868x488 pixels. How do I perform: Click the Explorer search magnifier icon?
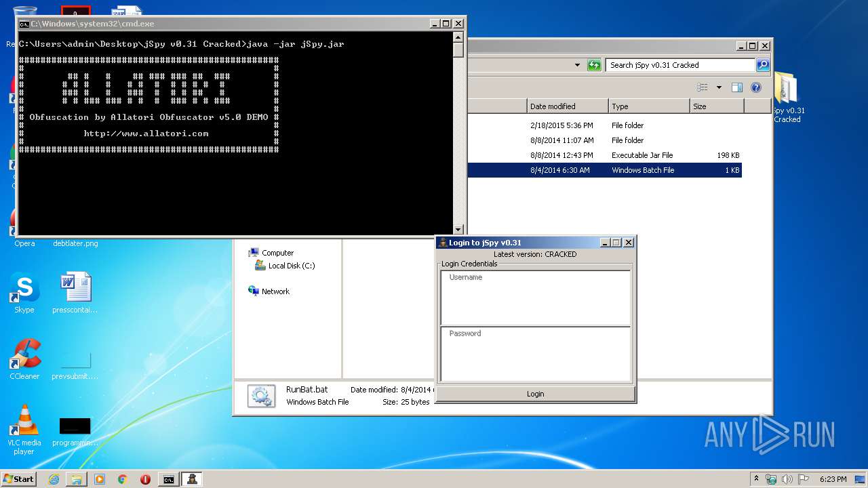coord(763,65)
